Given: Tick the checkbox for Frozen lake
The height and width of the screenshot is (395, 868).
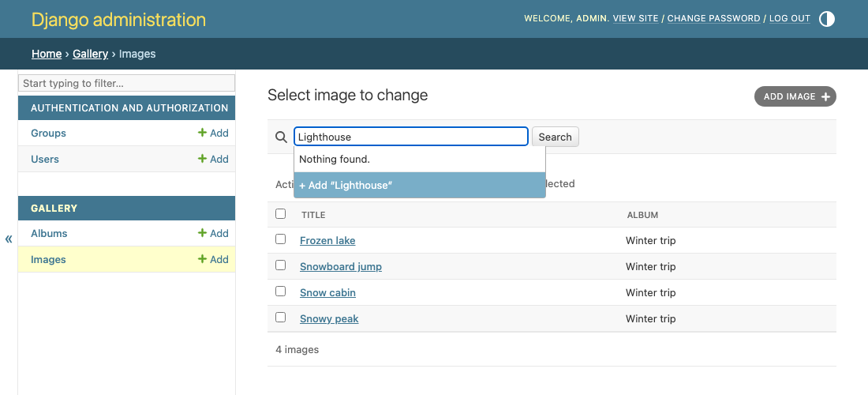Looking at the screenshot, I should [x=281, y=239].
